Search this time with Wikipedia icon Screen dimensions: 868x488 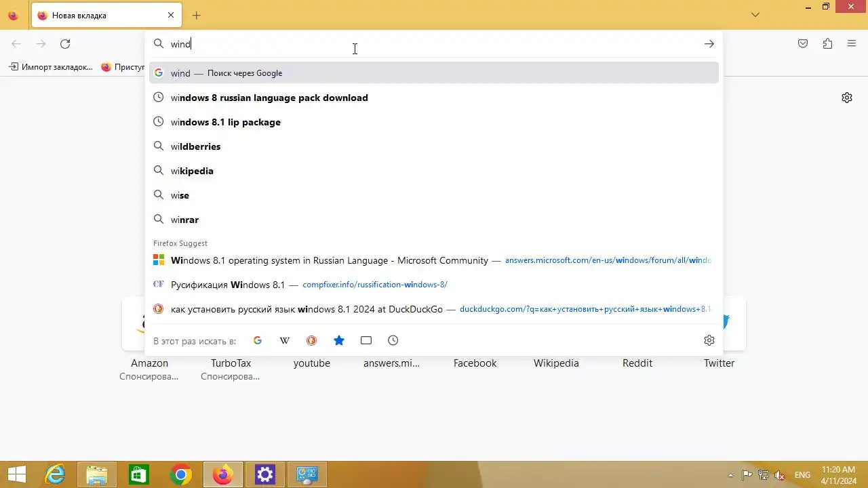click(285, 340)
